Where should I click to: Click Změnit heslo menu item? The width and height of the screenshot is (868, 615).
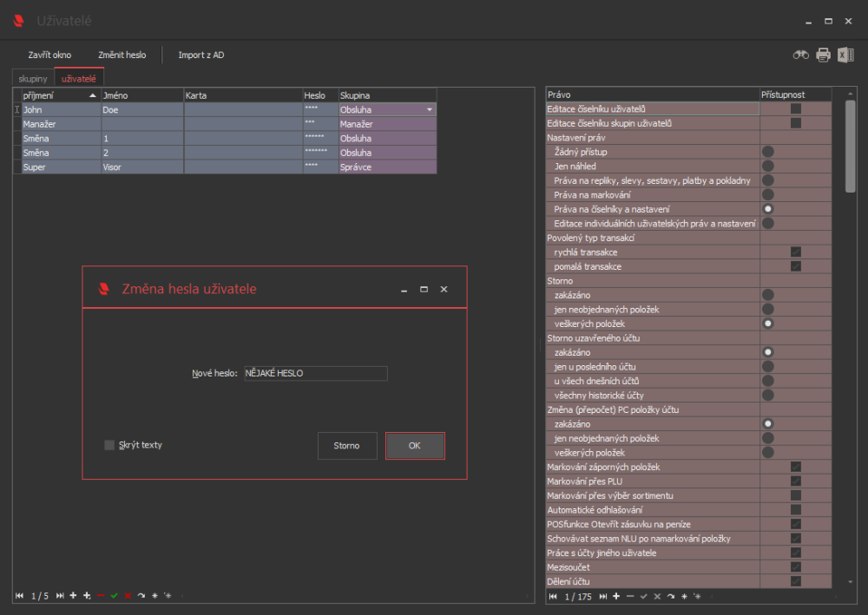122,55
